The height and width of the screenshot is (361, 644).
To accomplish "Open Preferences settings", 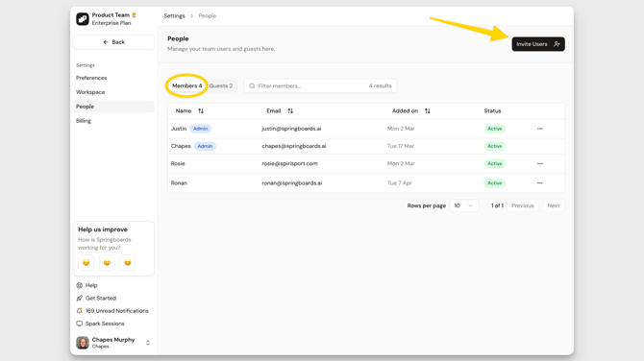I will click(91, 78).
